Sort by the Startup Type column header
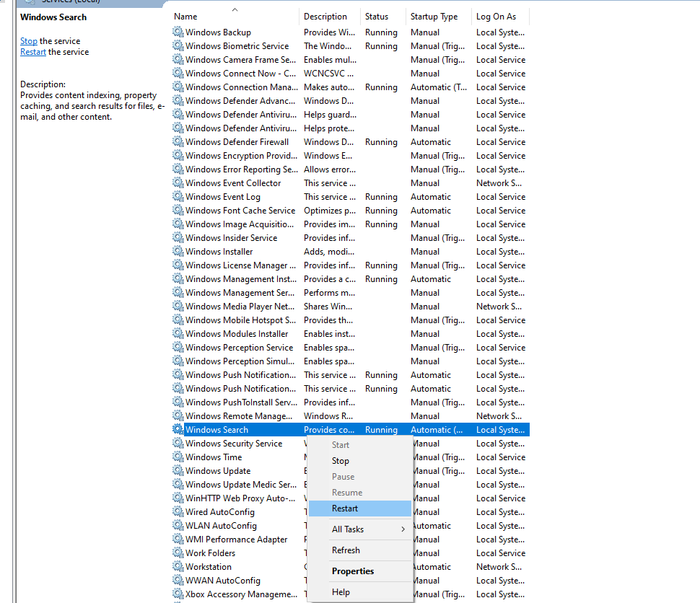700x603 pixels. (x=438, y=17)
